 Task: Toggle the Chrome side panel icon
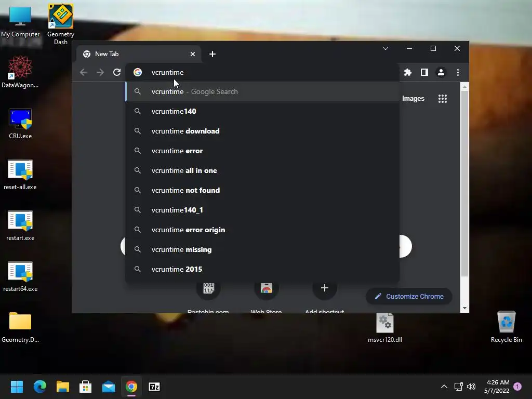click(424, 72)
